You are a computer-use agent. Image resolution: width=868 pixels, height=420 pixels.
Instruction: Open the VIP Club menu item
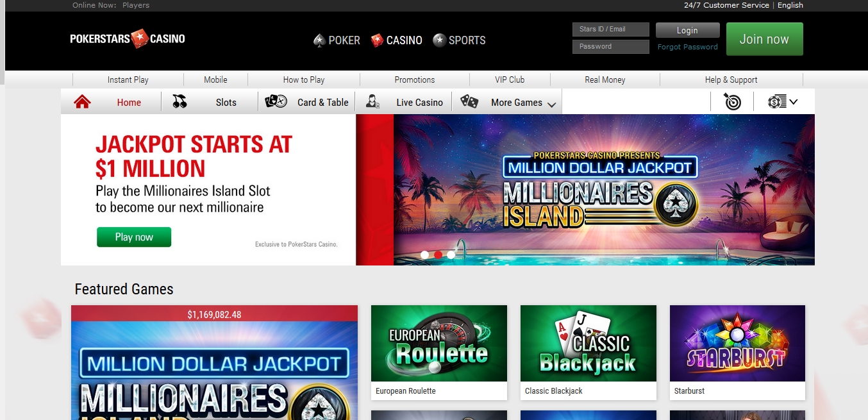pos(510,80)
